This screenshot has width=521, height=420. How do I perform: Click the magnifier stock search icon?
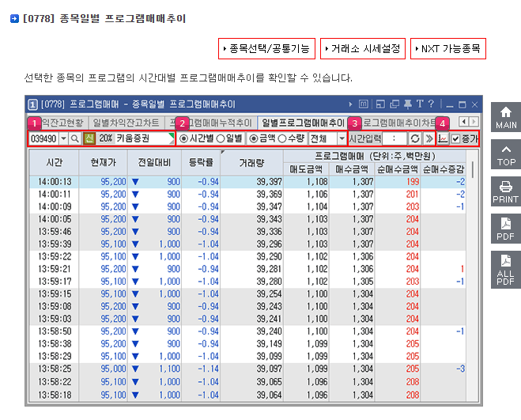point(75,138)
